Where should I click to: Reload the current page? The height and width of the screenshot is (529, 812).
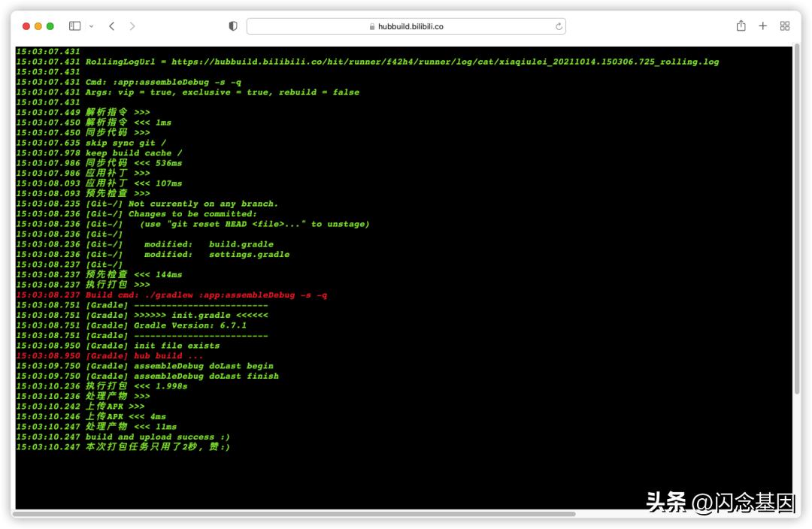pos(559,26)
